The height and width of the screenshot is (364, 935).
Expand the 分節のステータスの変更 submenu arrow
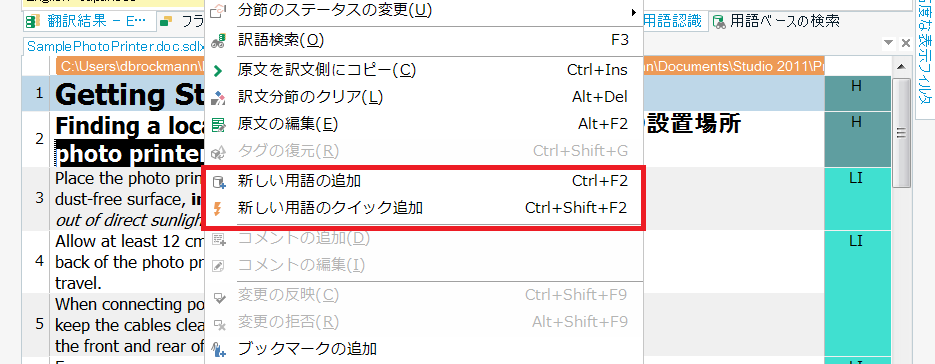[633, 11]
